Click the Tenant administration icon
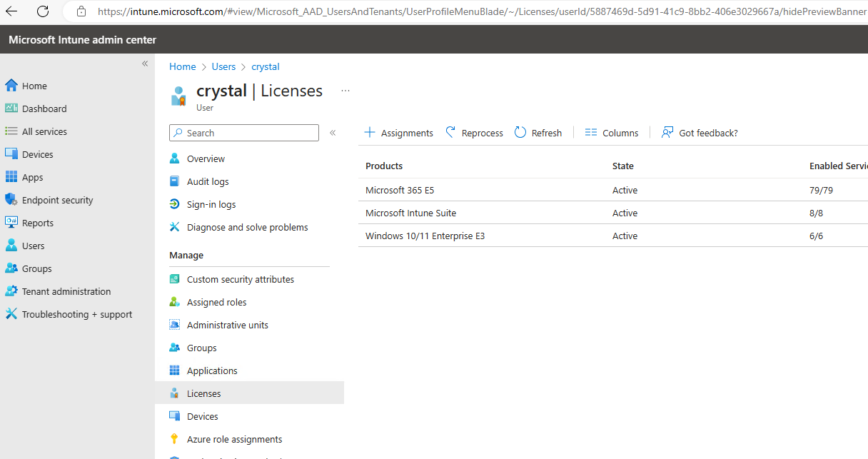This screenshot has height=459, width=868. pos(11,291)
